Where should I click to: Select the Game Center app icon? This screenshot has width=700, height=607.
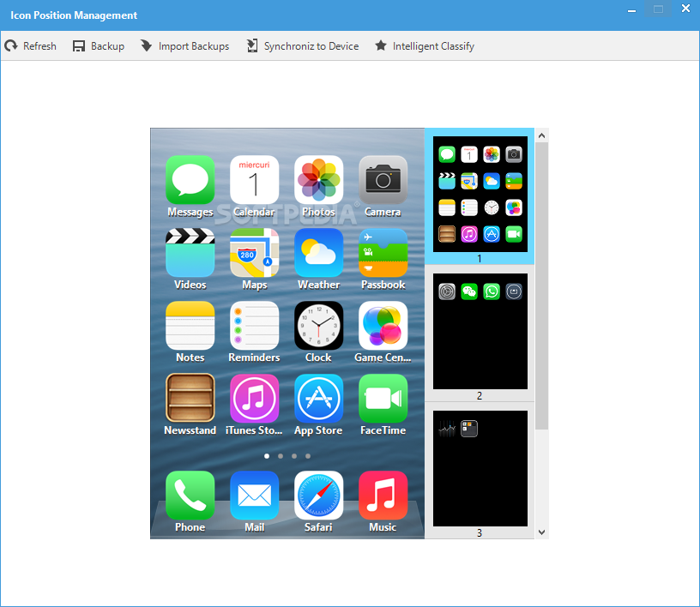coord(383,326)
